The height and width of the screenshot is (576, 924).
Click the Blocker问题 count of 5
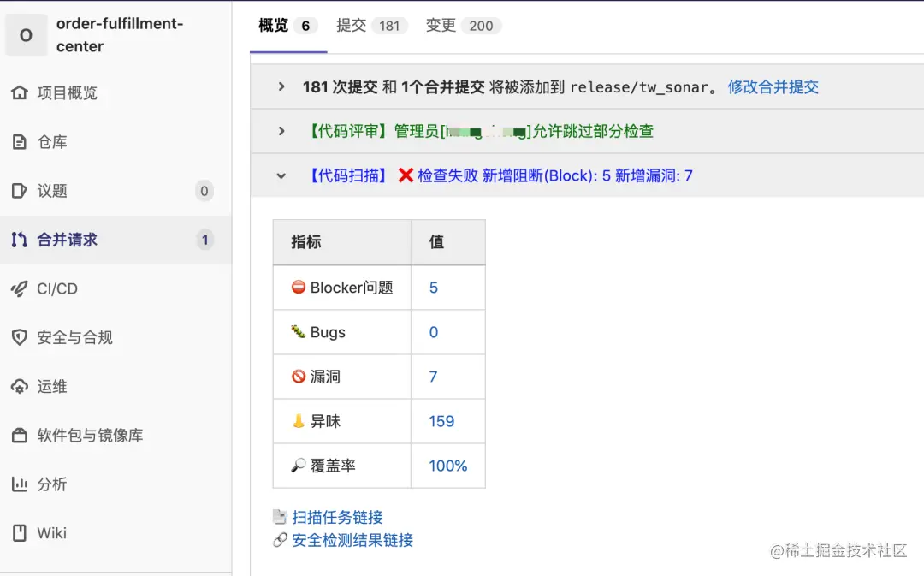click(x=434, y=288)
